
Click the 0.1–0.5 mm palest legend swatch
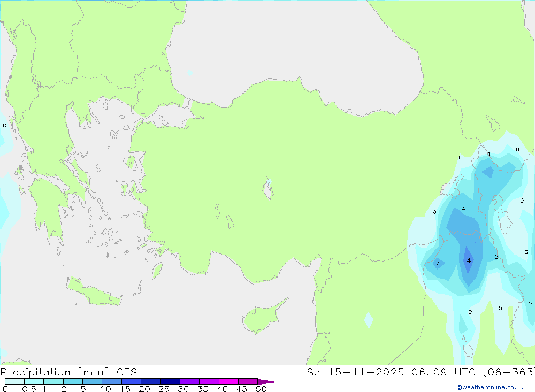14,381
